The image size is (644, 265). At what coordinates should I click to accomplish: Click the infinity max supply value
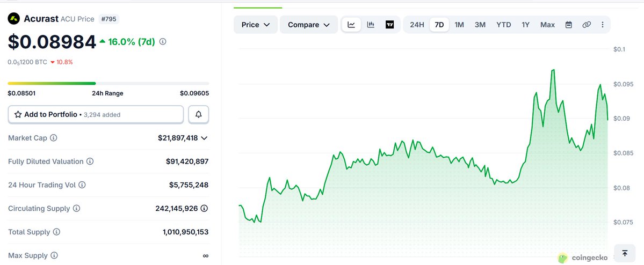coord(205,255)
